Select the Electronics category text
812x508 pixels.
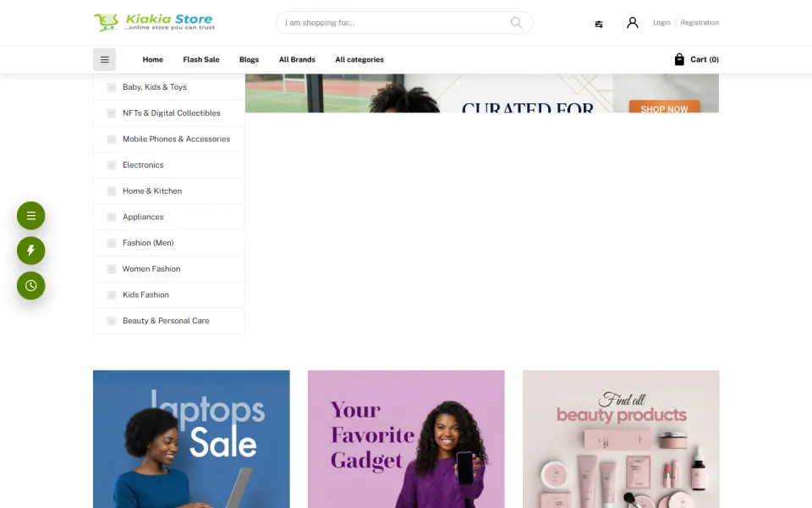coord(143,165)
